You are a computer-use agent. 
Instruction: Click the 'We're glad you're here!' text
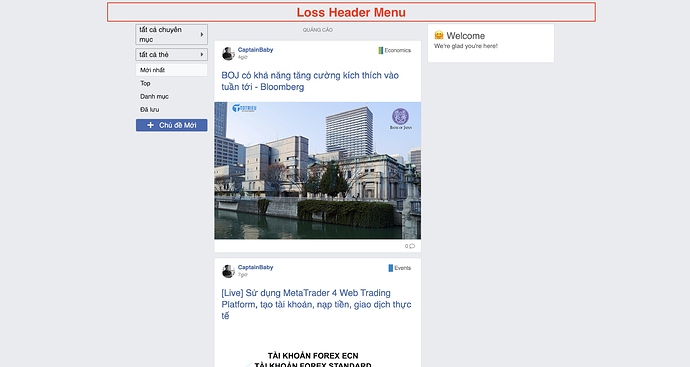click(x=466, y=46)
